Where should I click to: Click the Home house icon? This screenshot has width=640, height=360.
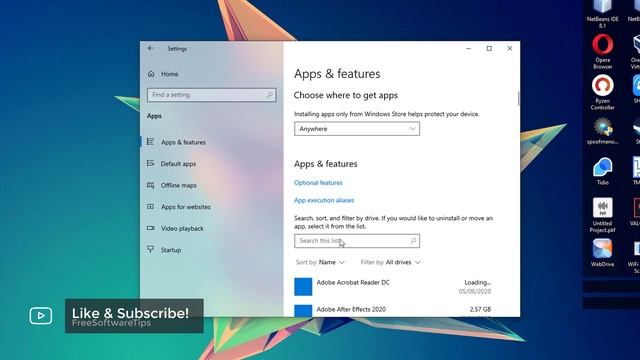coord(151,74)
